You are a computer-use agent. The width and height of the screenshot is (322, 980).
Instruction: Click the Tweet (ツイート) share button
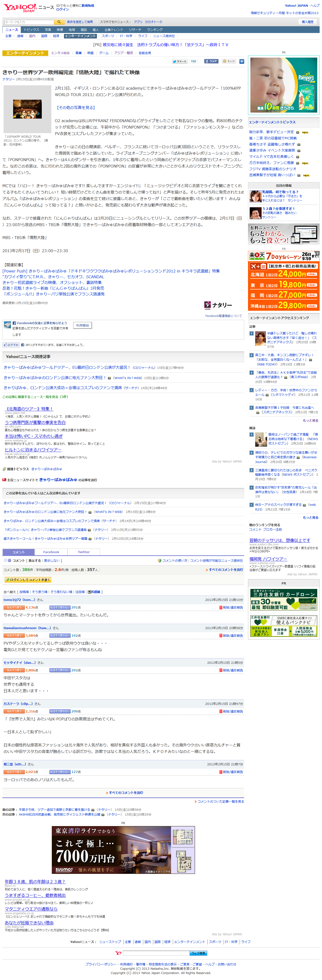tap(179, 61)
